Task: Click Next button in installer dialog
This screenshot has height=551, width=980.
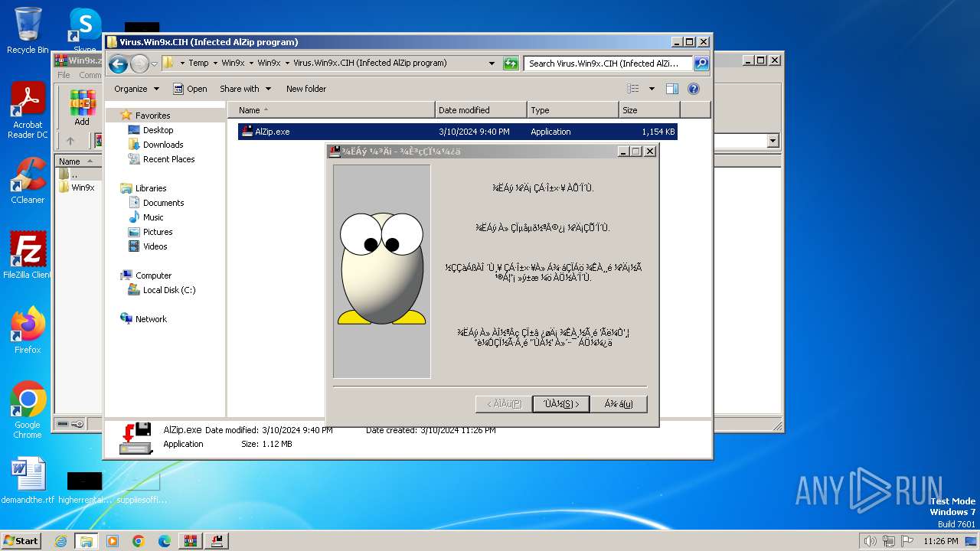Action: tap(561, 404)
